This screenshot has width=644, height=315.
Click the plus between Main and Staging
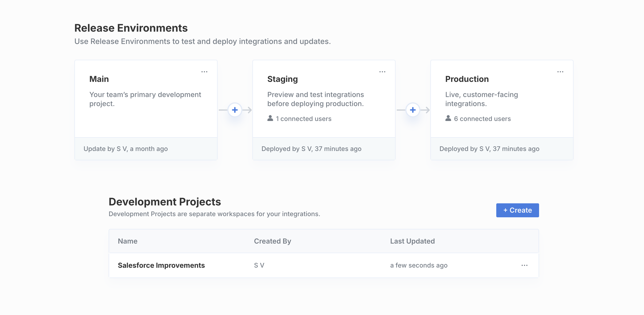point(235,110)
